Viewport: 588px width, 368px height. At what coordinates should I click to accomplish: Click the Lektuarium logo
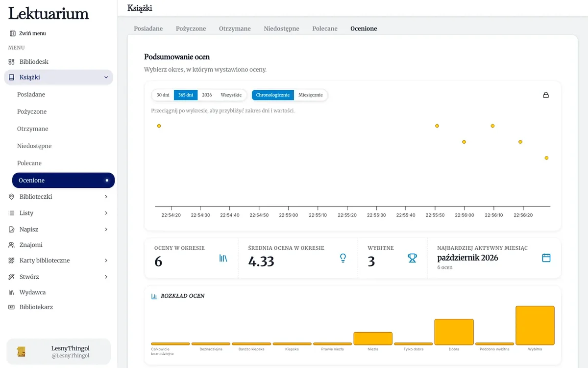click(x=49, y=13)
